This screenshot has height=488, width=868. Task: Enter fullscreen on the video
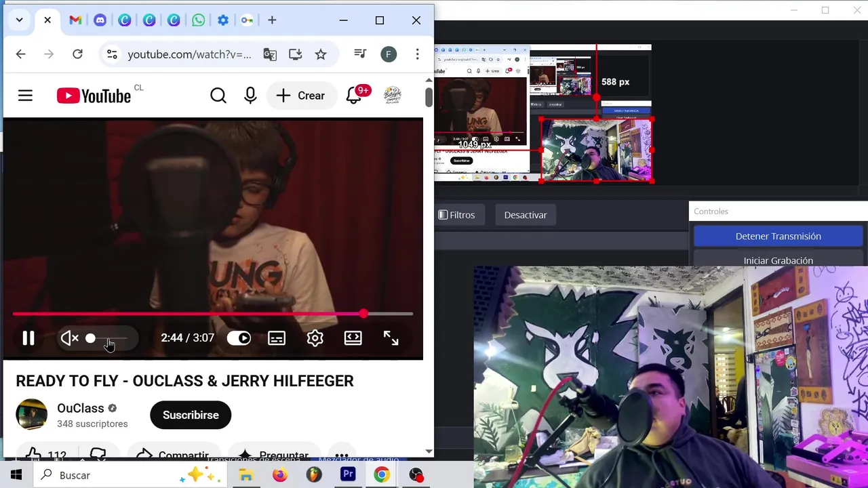tap(391, 338)
